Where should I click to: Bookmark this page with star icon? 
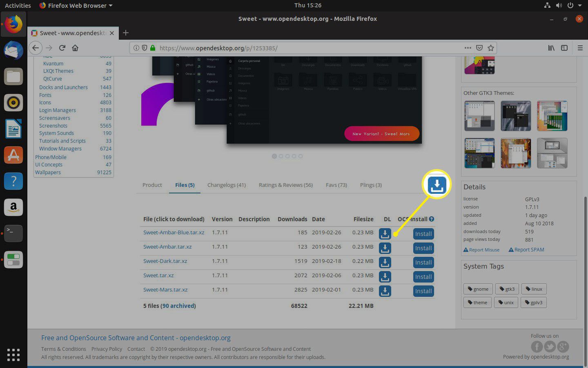point(491,48)
